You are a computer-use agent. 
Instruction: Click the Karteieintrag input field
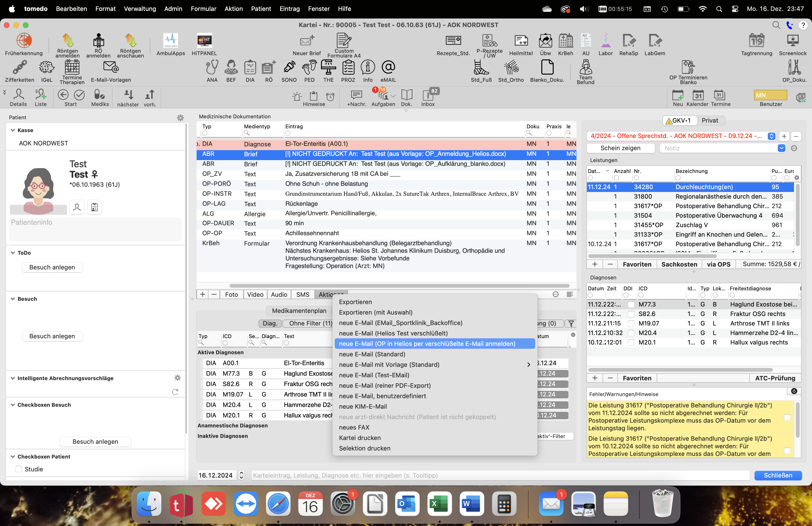[500, 475]
